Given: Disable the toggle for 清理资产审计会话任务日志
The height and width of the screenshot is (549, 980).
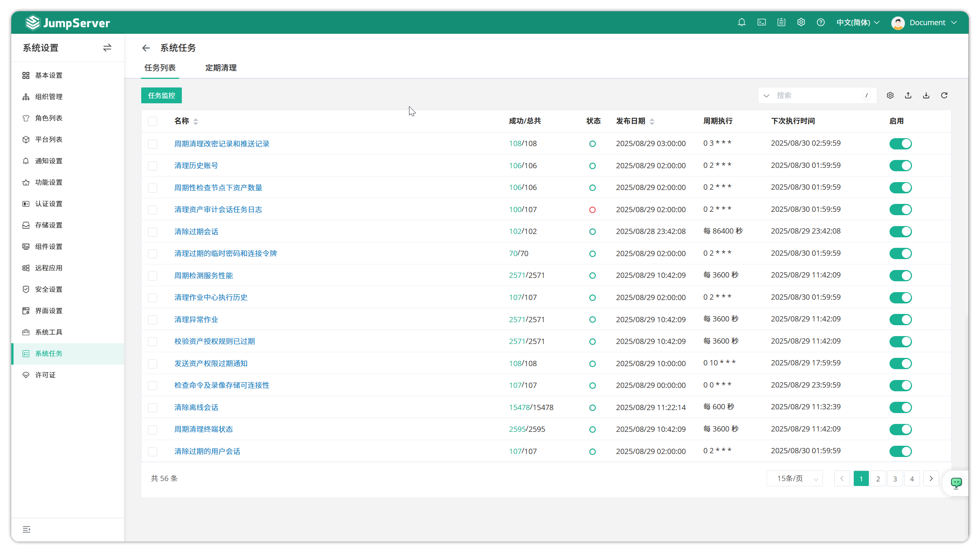Looking at the screenshot, I should point(900,210).
